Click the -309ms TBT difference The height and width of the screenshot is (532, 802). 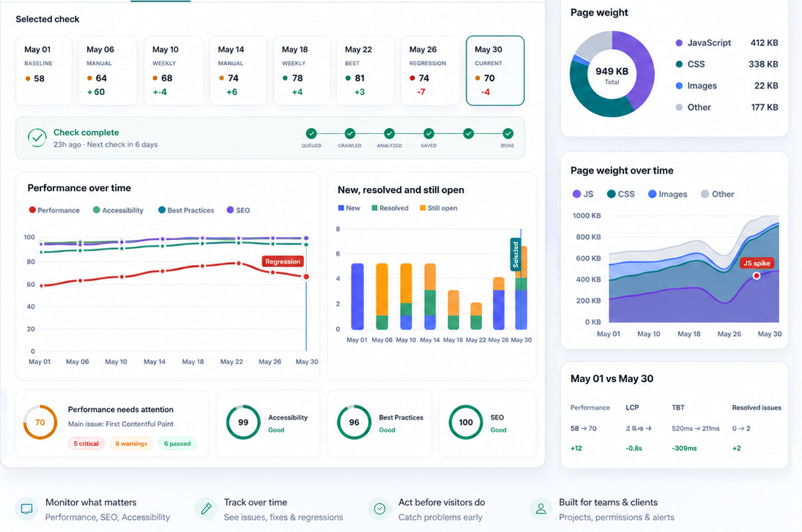tap(684, 448)
